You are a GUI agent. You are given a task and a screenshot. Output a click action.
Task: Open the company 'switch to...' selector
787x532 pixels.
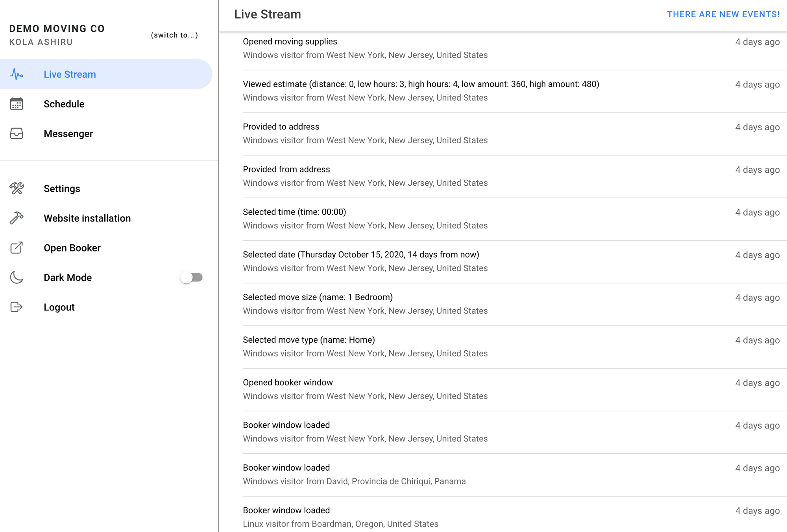174,35
